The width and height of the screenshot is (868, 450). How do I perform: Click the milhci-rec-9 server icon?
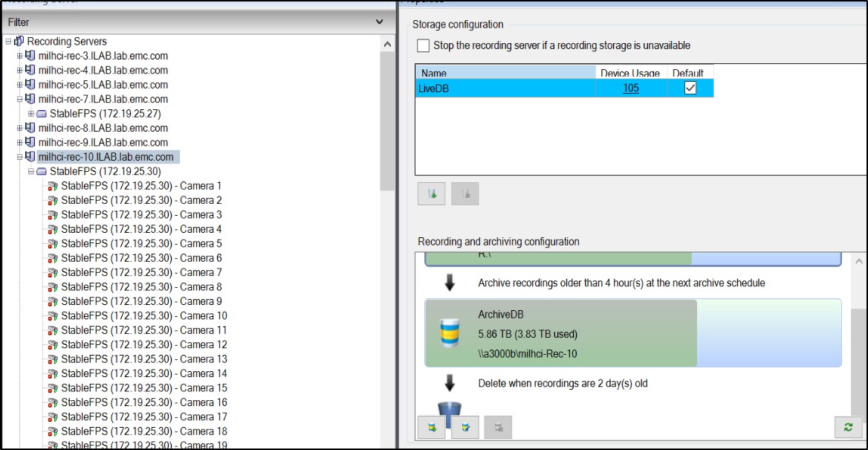tap(30, 142)
